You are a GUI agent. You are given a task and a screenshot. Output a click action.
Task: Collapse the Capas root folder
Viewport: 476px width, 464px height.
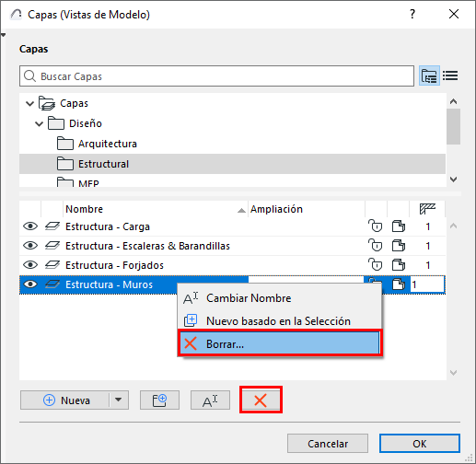(29, 103)
